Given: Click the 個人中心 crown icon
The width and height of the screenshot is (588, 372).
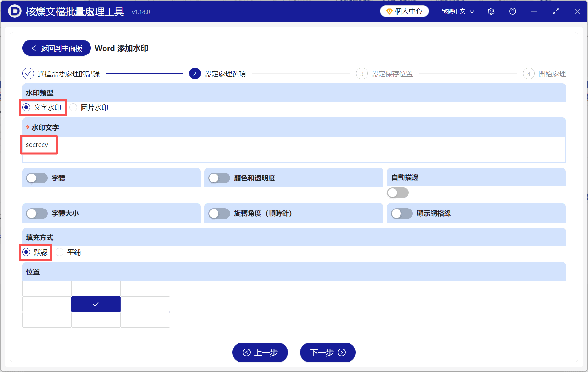Looking at the screenshot, I should (389, 11).
